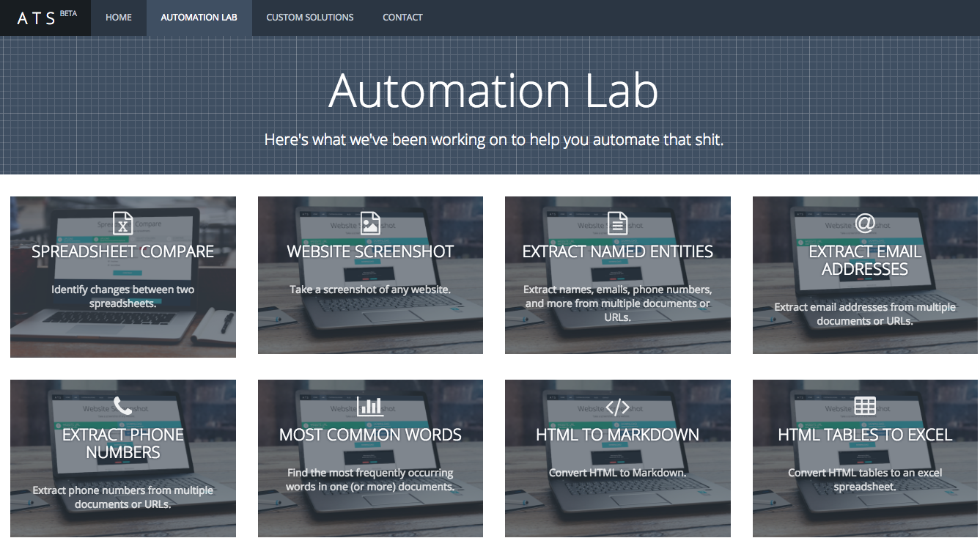Screen dimensions: 980x549
Task: Click the phone icon for Extract Phone Numbers
Action: click(x=123, y=406)
